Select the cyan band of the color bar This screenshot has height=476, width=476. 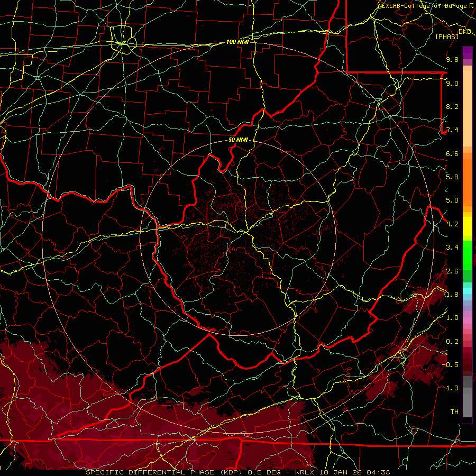[x=467, y=291]
